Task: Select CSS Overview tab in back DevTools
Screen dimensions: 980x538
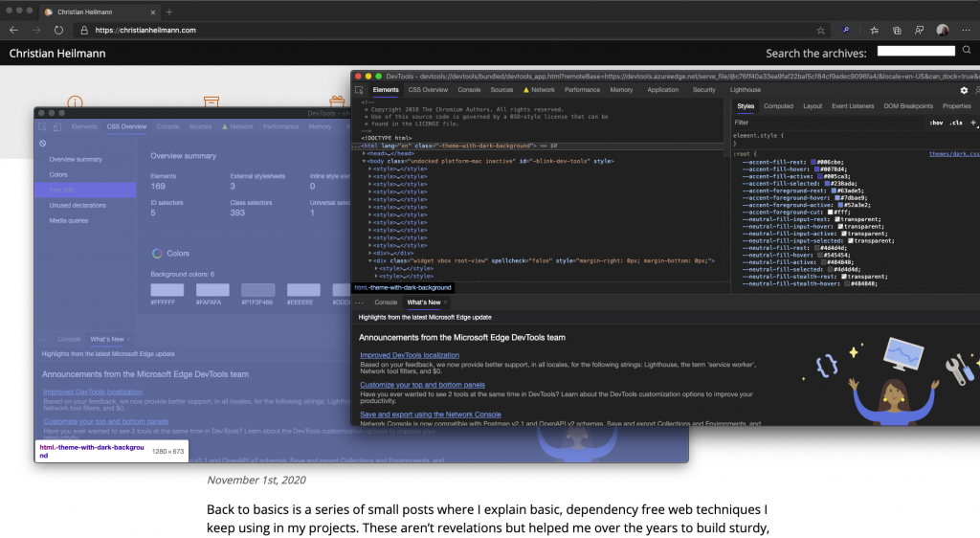Action: pos(126,127)
